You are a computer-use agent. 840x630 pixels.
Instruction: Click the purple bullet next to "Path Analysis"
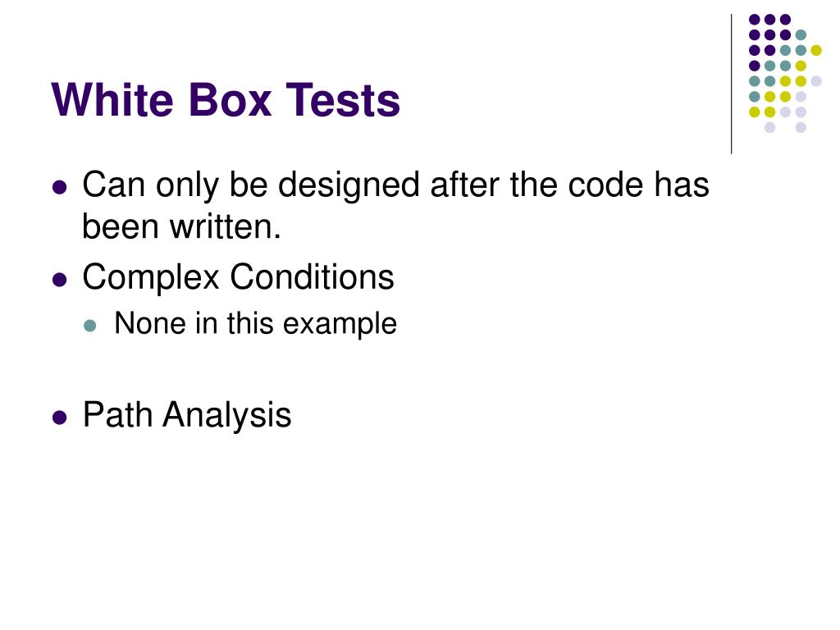coord(60,418)
